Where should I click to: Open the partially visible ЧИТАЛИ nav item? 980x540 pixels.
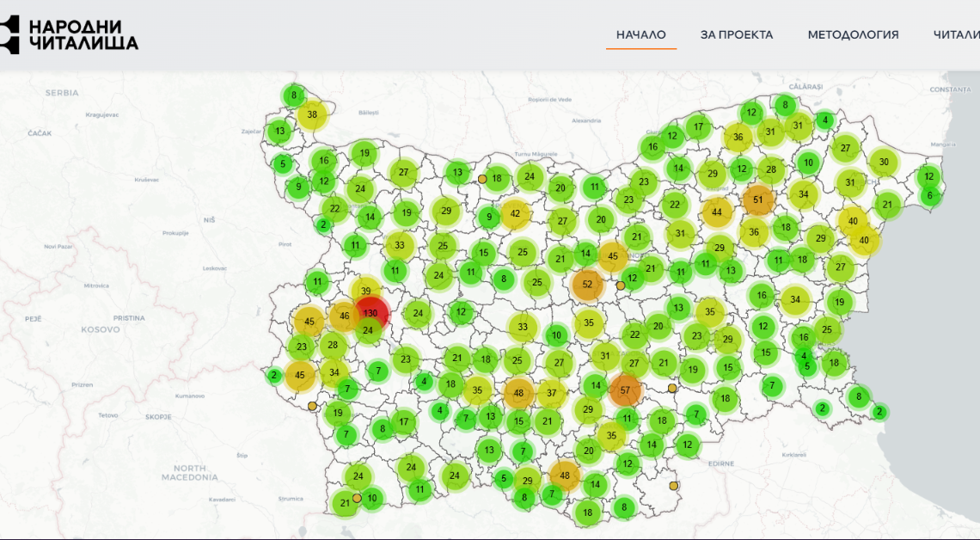pyautogui.click(x=956, y=35)
